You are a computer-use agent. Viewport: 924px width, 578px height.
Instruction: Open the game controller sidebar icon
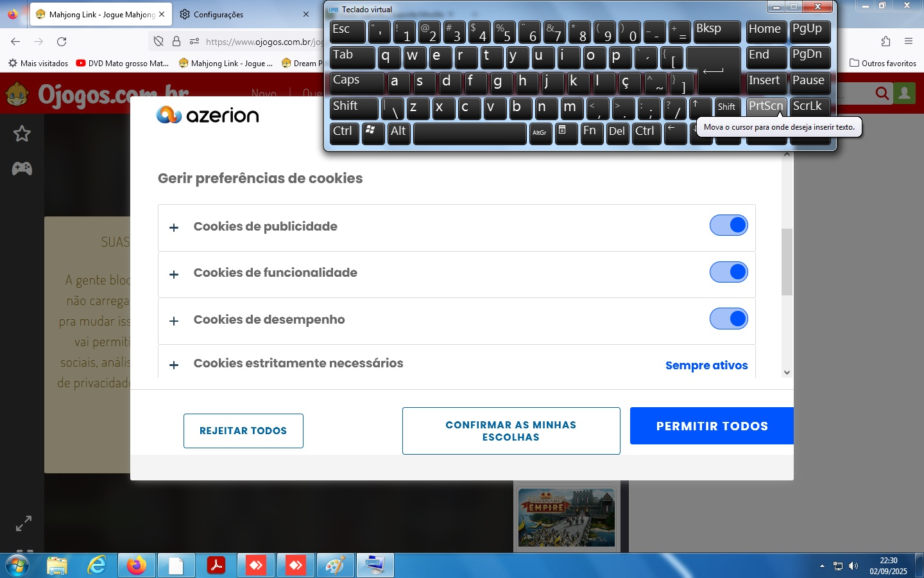tap(22, 168)
